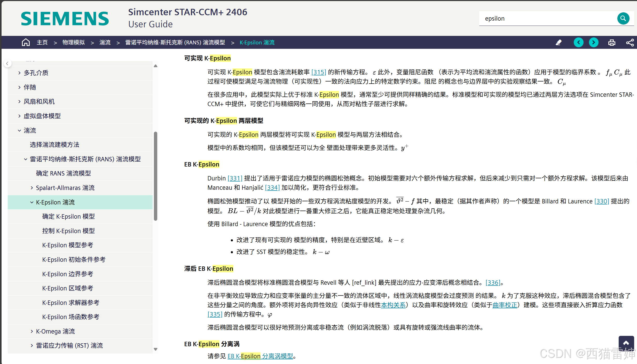Click 雷诺平均纳维-斯托克斯 (RANS) 湍流模型 breadcrumb
Image resolution: width=637 pixels, height=364 pixels.
click(175, 42)
